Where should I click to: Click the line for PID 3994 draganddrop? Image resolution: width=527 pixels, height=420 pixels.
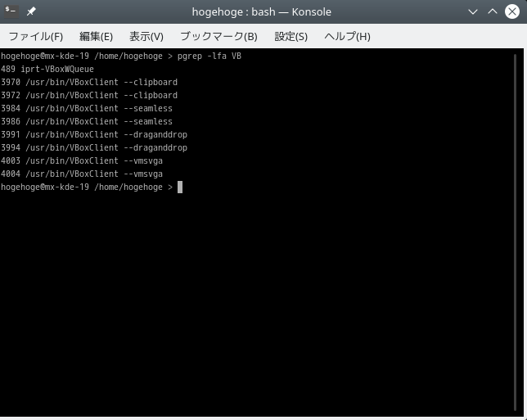point(94,147)
